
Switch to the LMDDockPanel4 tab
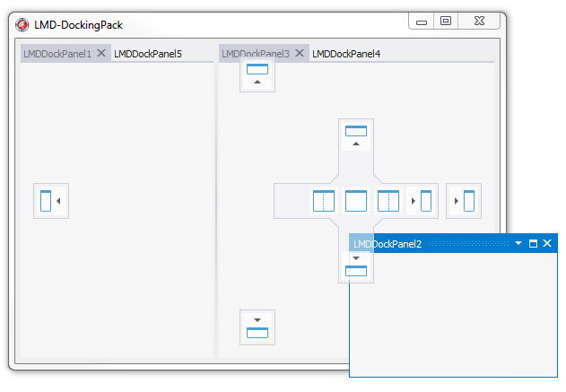pyautogui.click(x=346, y=54)
